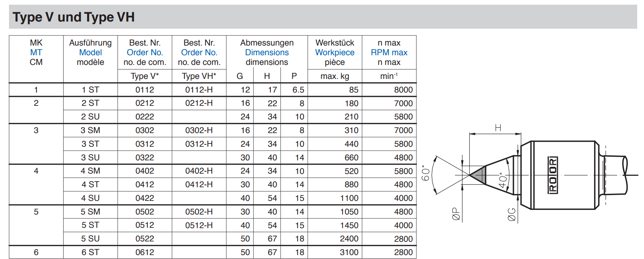
Task: Click the ØG dimension label
Action: coord(511,214)
